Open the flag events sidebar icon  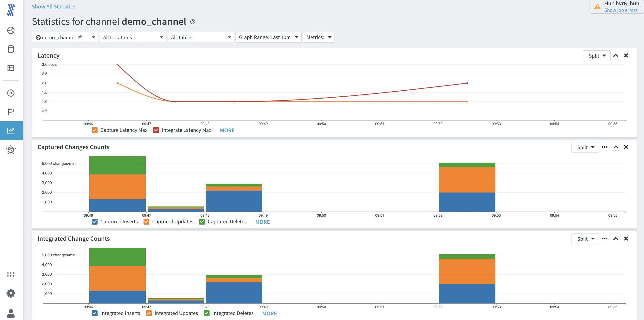coord(11,112)
